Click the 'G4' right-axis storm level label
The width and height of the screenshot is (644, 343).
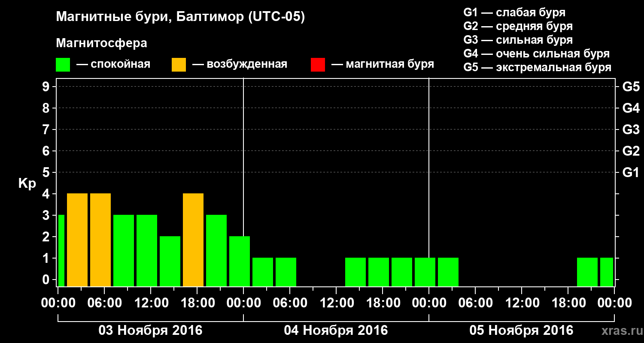(631, 108)
